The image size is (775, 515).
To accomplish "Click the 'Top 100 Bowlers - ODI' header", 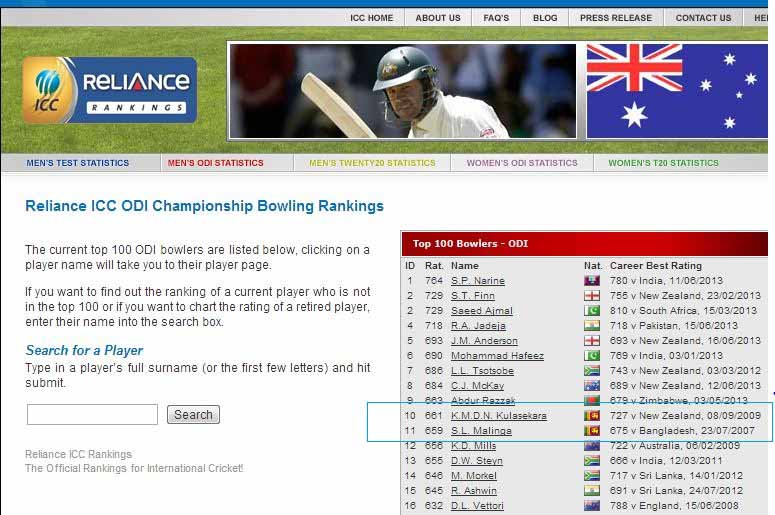I will coord(584,244).
